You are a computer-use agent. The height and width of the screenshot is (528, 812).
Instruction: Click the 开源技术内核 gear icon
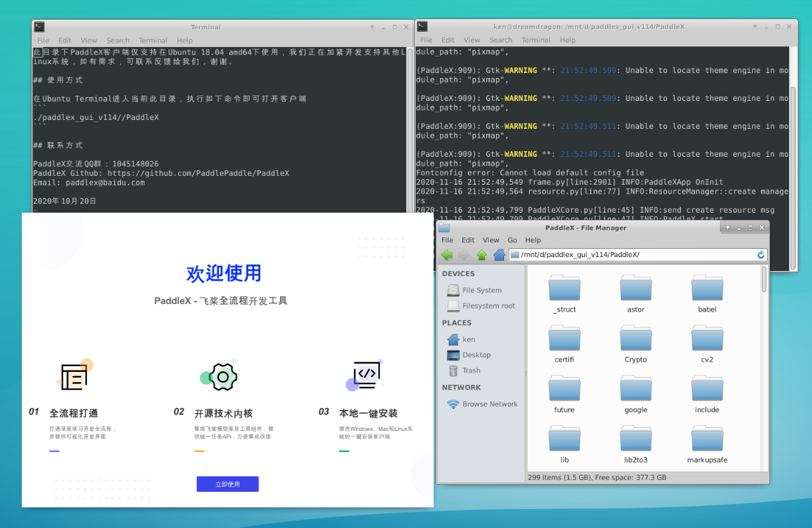220,376
